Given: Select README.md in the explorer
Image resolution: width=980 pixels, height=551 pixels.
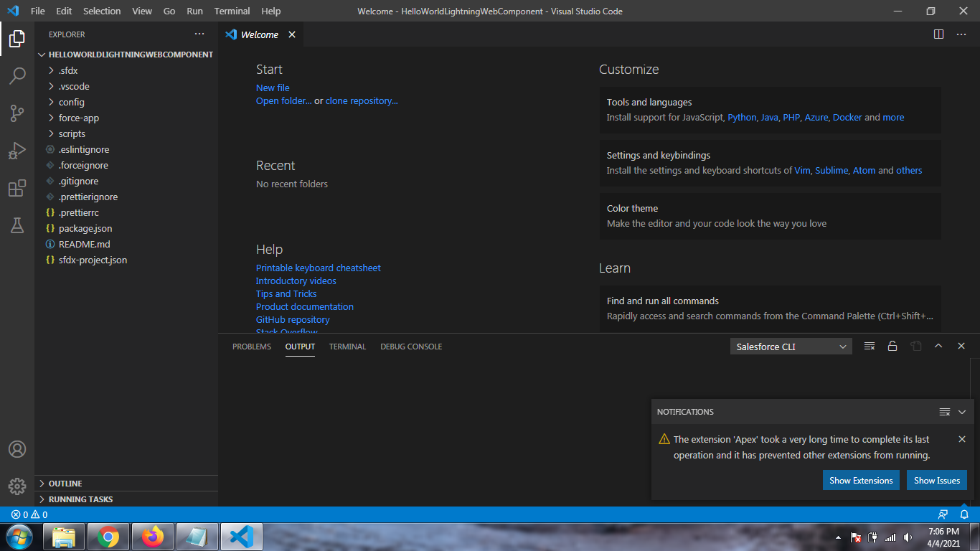Looking at the screenshot, I should coord(84,244).
